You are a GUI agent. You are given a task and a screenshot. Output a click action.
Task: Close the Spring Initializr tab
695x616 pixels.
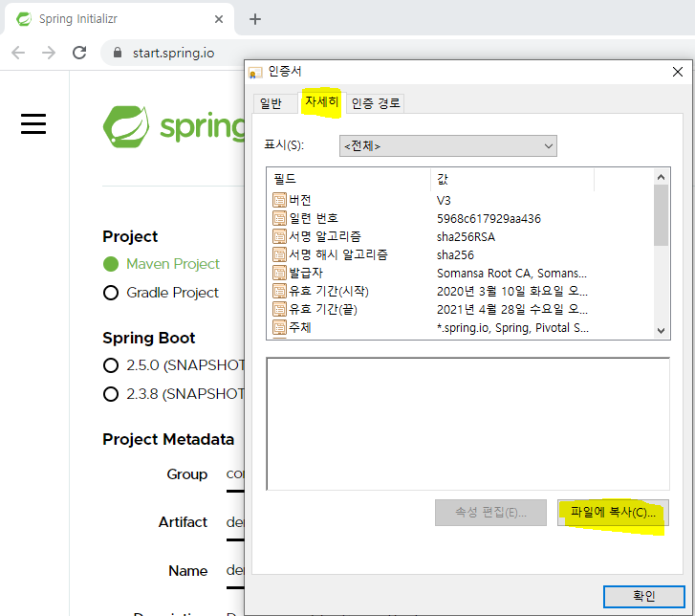coord(219,19)
